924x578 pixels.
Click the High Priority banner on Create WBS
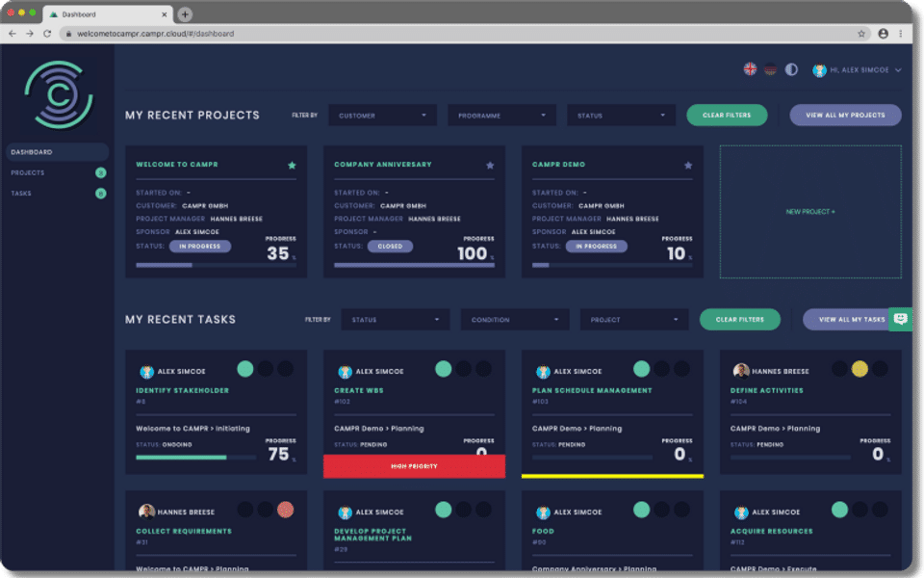(x=414, y=466)
